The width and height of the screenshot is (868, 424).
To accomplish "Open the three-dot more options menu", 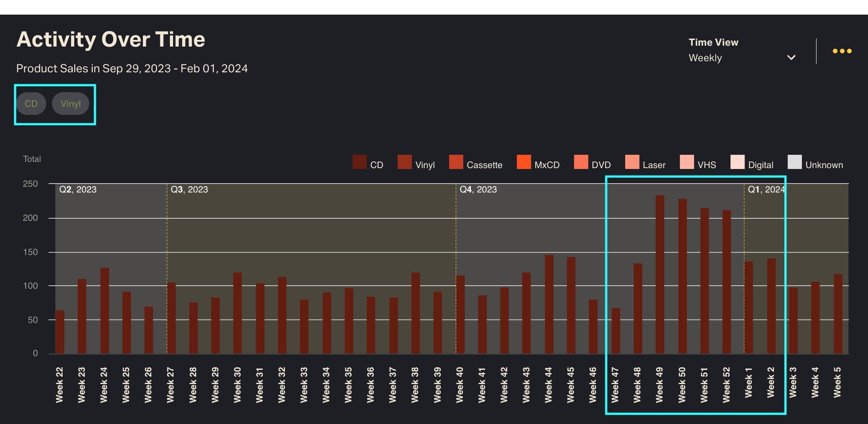I will pyautogui.click(x=842, y=51).
